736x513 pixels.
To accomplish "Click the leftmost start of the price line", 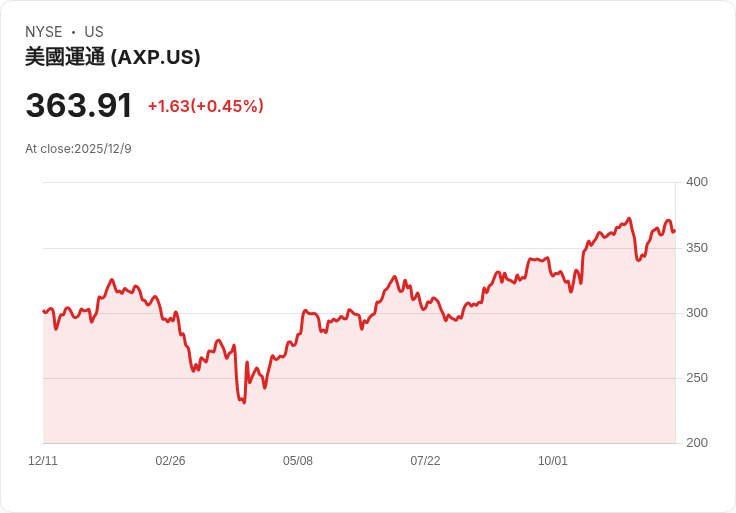I will (44, 311).
